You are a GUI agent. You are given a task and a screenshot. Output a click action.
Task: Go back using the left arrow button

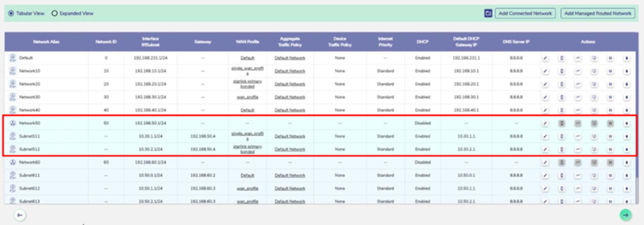[x=20, y=215]
